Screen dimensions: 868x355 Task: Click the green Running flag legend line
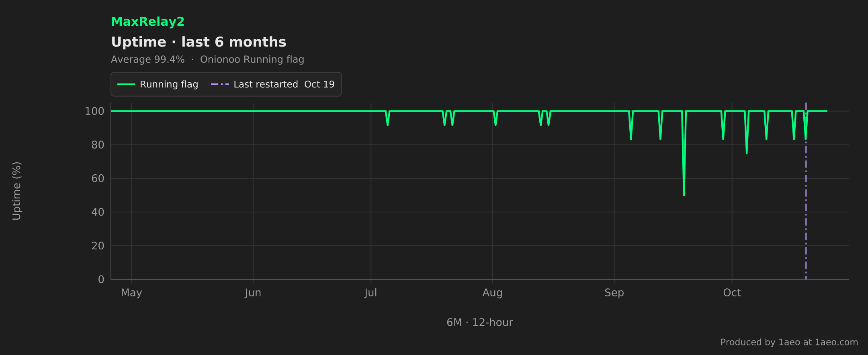tap(126, 84)
